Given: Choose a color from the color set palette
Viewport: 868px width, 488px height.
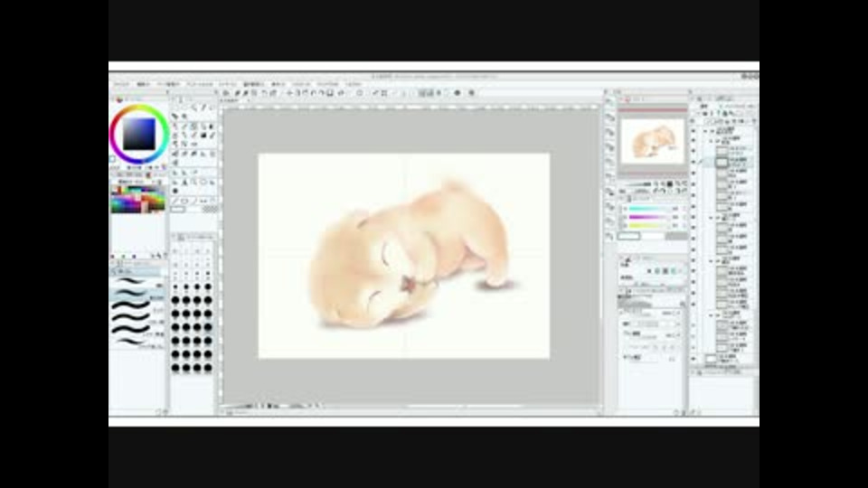Looking at the screenshot, I should (137, 199).
